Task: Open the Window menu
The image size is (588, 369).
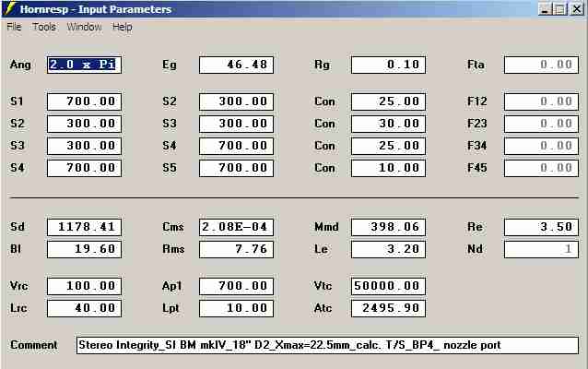Action: point(85,27)
